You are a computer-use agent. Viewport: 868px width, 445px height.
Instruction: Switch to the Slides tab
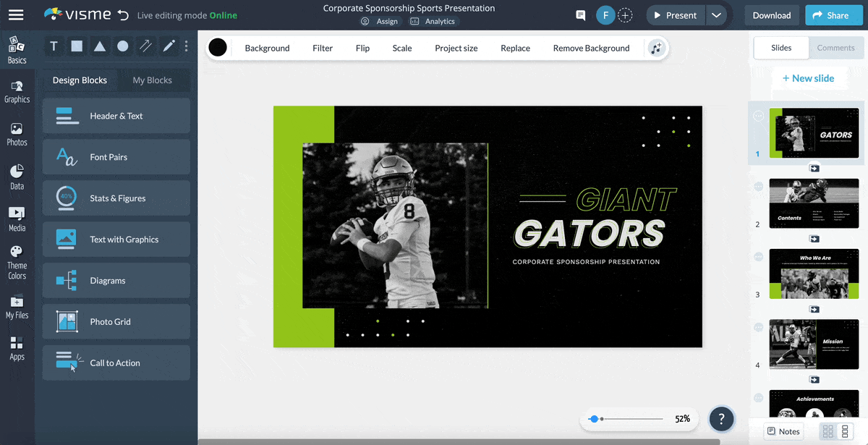(781, 48)
